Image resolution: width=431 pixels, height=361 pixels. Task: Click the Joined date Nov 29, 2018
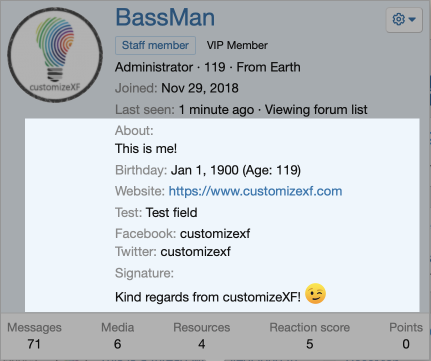pyautogui.click(x=200, y=88)
